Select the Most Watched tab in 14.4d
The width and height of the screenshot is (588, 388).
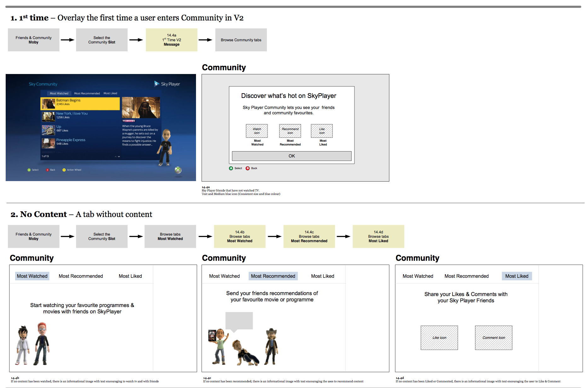[x=418, y=276]
